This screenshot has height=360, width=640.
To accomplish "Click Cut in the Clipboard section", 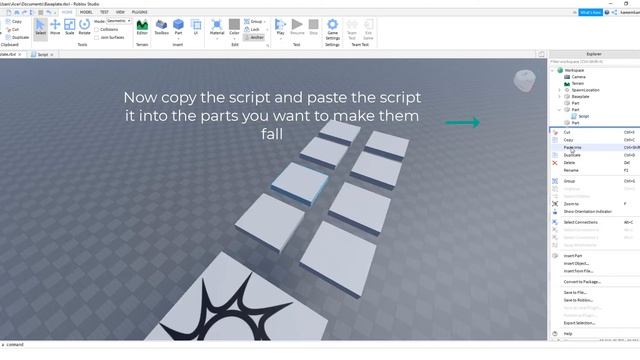I will point(13,29).
